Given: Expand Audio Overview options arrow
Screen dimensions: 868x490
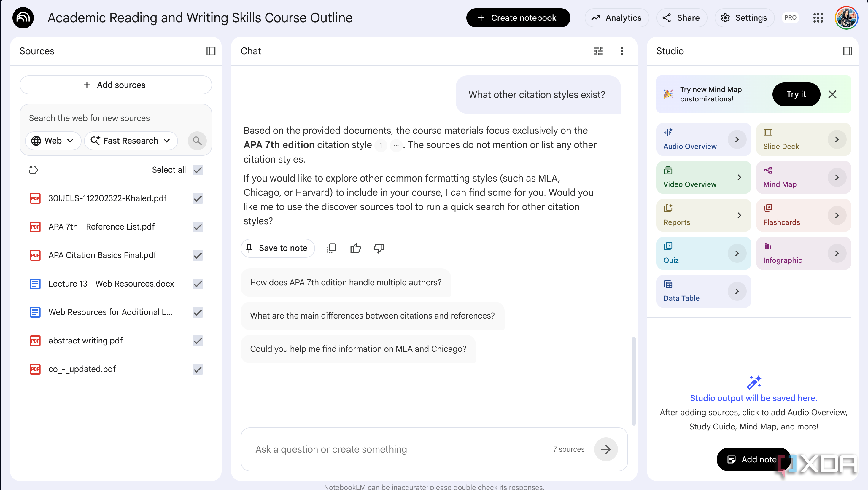Looking at the screenshot, I should [737, 139].
